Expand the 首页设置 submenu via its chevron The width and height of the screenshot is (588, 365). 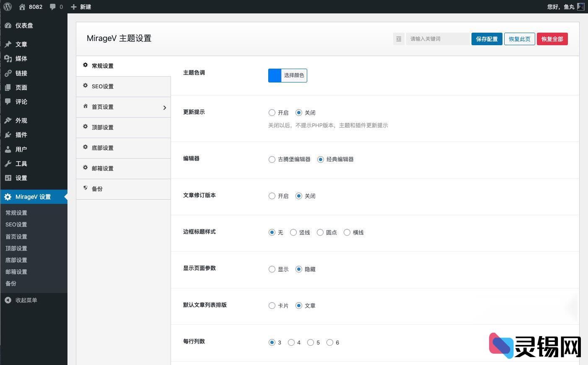[x=165, y=107]
